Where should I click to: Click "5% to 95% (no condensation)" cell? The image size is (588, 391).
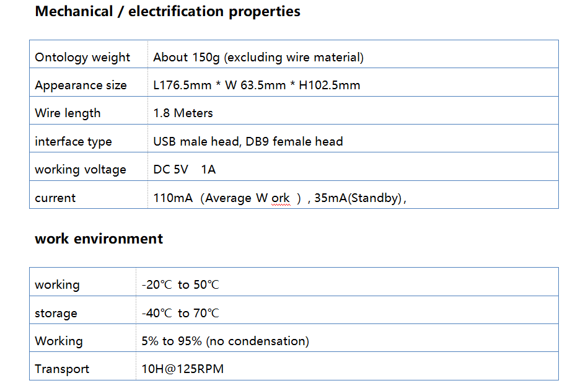pyautogui.click(x=225, y=341)
